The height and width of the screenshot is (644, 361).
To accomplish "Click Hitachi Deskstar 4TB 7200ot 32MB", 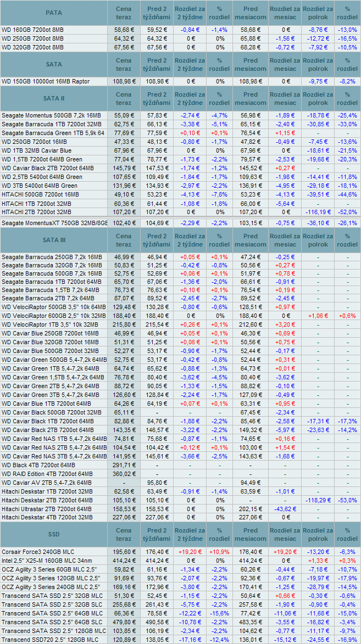I will tap(47, 517).
